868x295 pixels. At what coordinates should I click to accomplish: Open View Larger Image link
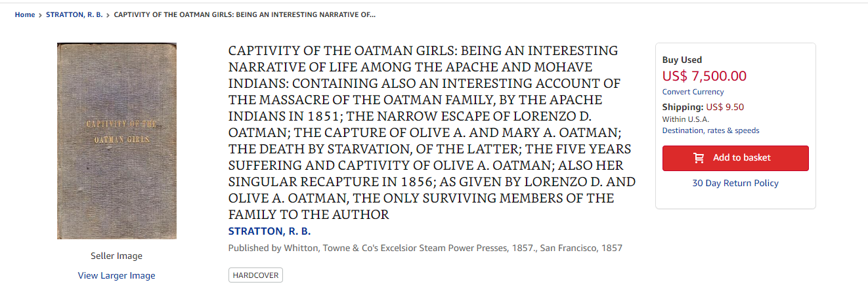[x=117, y=275]
